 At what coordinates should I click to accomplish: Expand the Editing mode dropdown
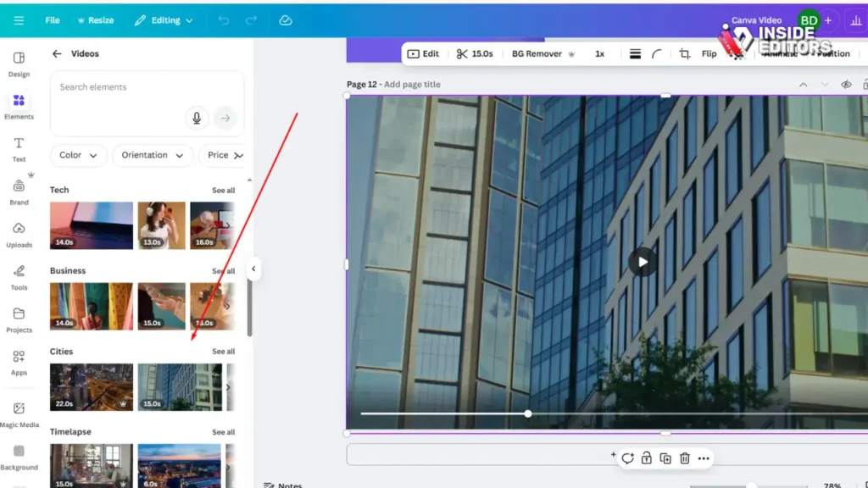pyautogui.click(x=164, y=20)
